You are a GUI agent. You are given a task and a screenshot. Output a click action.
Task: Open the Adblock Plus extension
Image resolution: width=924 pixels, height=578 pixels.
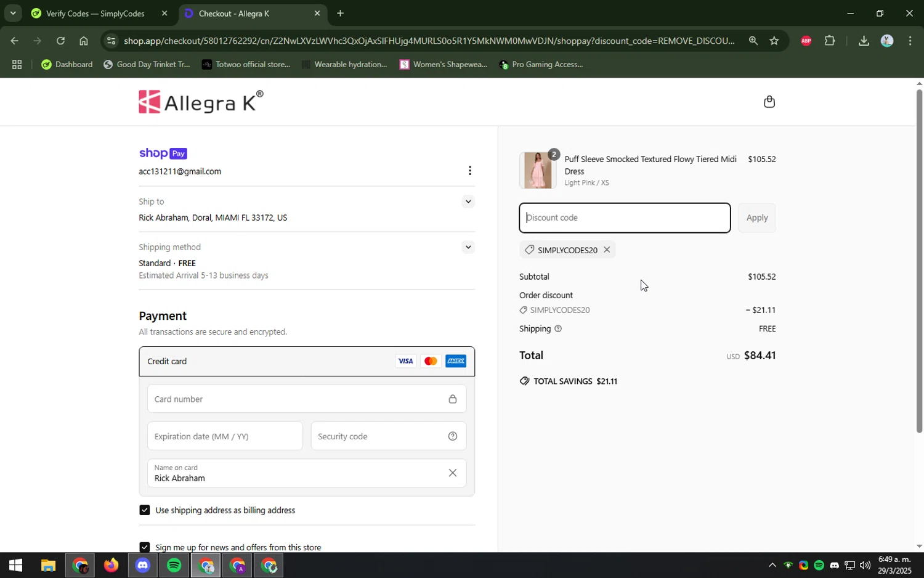coord(806,41)
